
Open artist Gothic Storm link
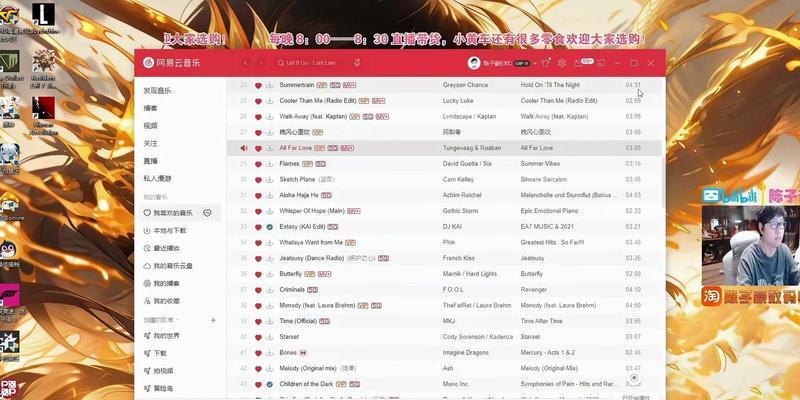coord(460,211)
